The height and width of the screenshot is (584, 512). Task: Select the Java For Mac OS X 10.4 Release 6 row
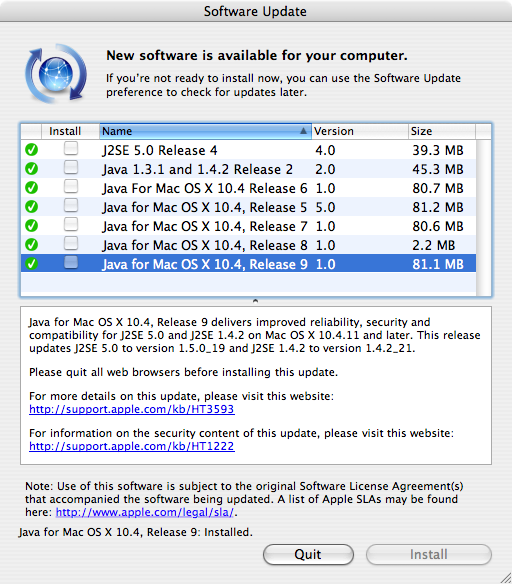248,188
